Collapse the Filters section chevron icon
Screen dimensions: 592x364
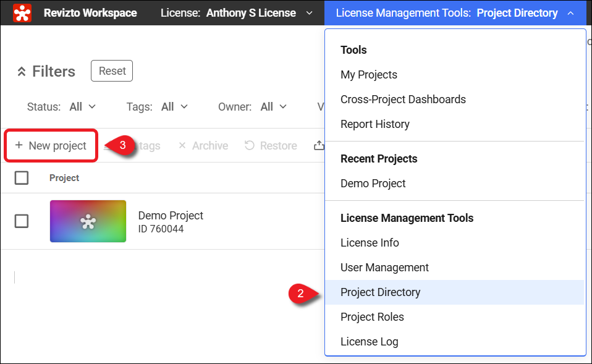pos(22,72)
